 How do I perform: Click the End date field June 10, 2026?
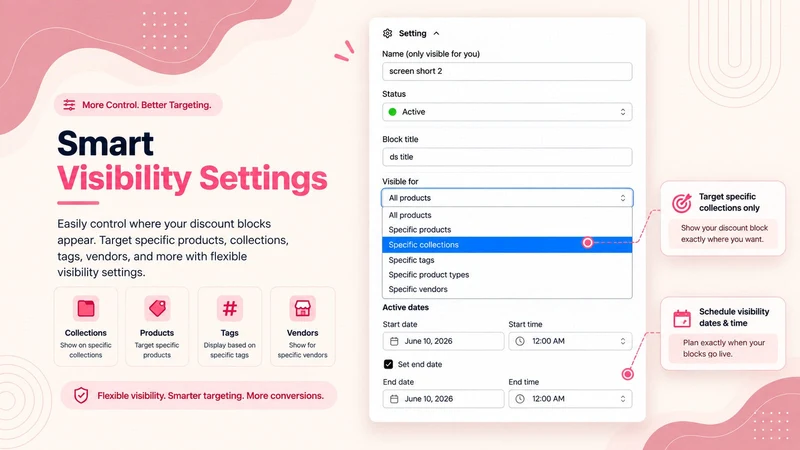click(443, 399)
